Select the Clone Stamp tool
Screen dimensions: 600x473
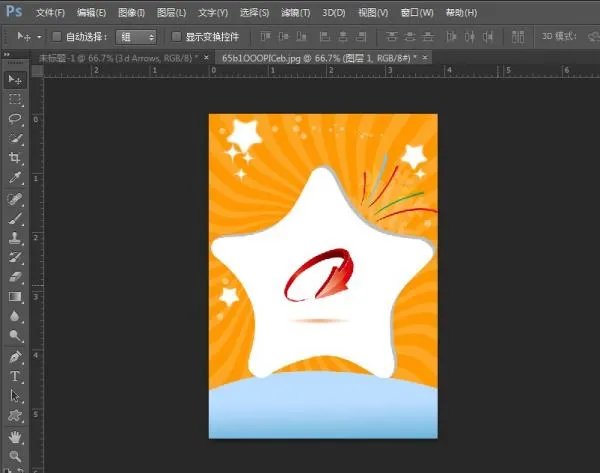coord(15,238)
